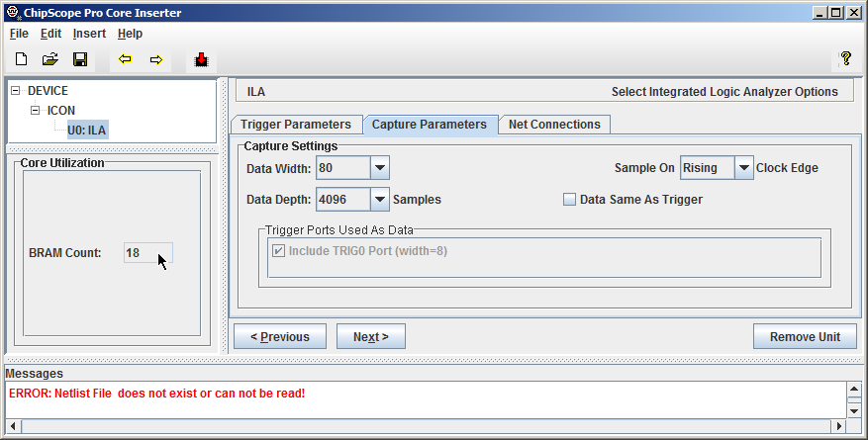Screen dimensions: 868x440
Task: Open the File menu
Action: pyautogui.click(x=19, y=34)
